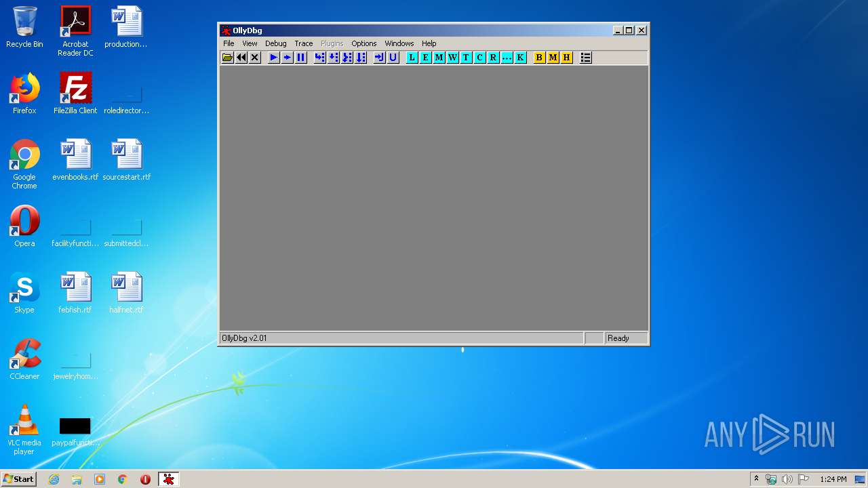Click the Restart program rewind icon
The height and width of the screenshot is (488, 868).
coord(241,58)
